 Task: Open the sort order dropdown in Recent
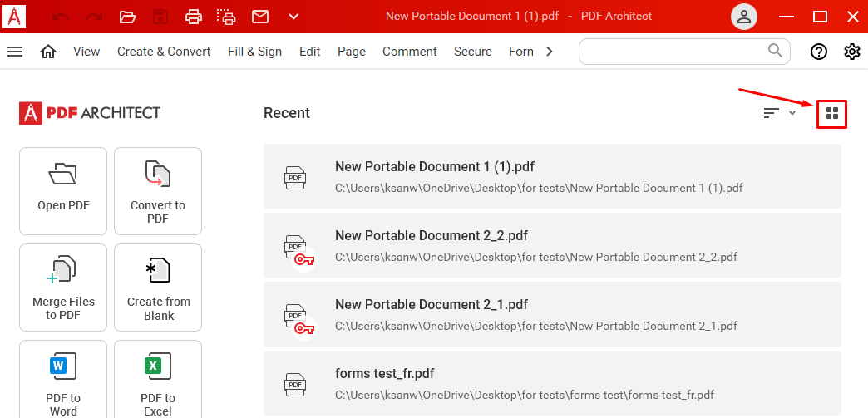[x=779, y=113]
